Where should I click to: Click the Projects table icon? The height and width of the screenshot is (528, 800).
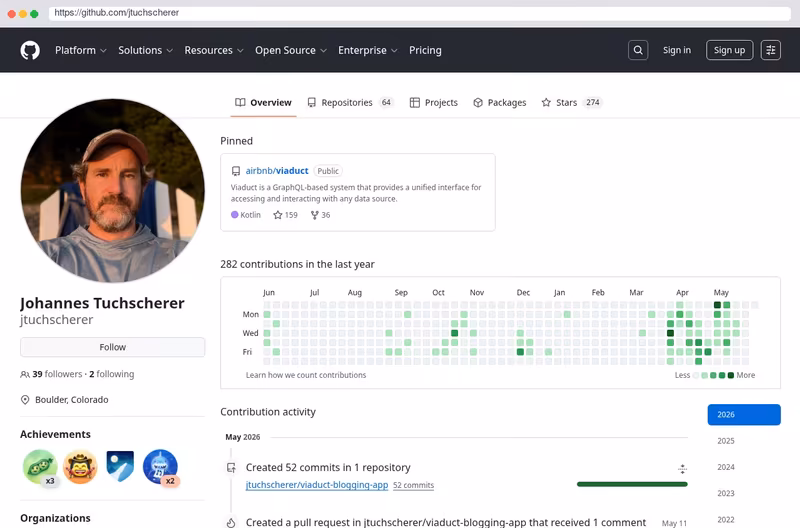click(x=415, y=103)
